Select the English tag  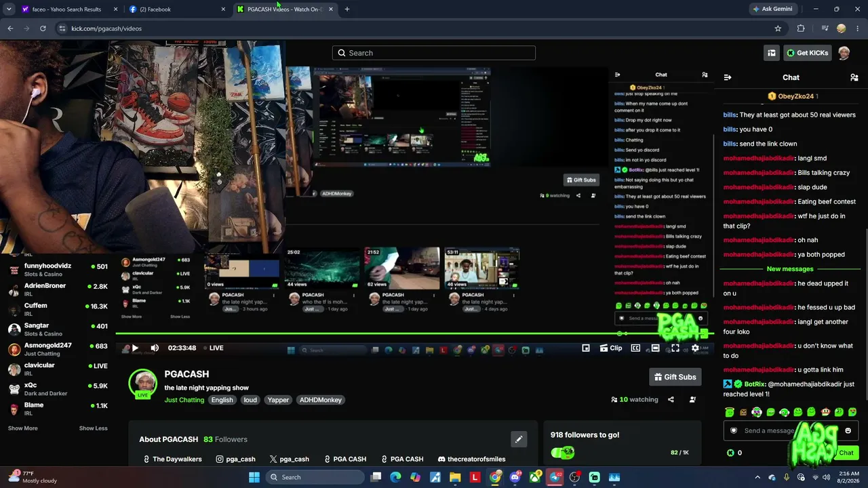coord(222,400)
